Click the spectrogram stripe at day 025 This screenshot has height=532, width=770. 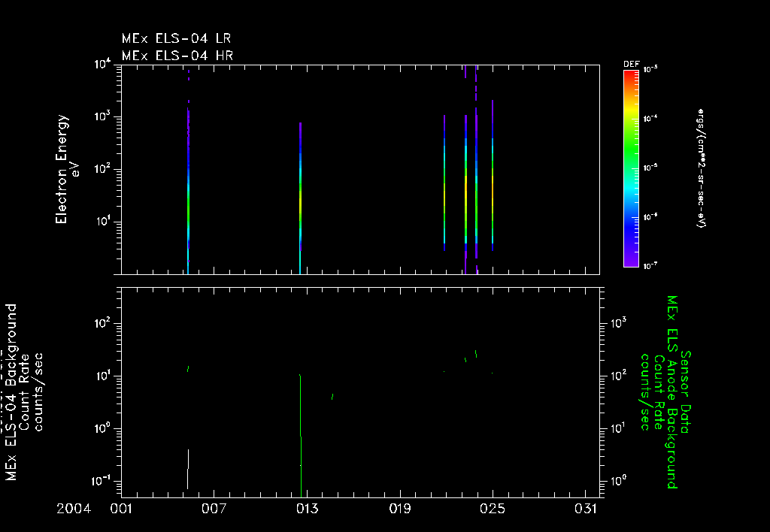tap(493, 176)
